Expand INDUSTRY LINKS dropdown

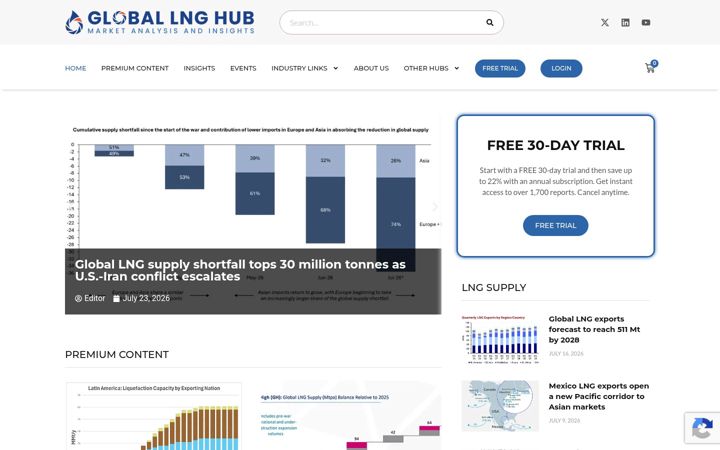(x=304, y=68)
